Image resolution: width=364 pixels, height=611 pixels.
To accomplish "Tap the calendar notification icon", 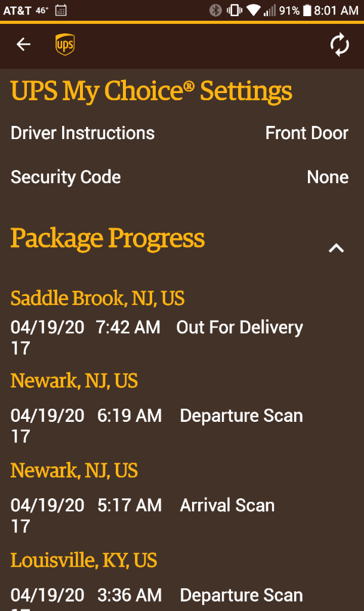I will [x=61, y=10].
